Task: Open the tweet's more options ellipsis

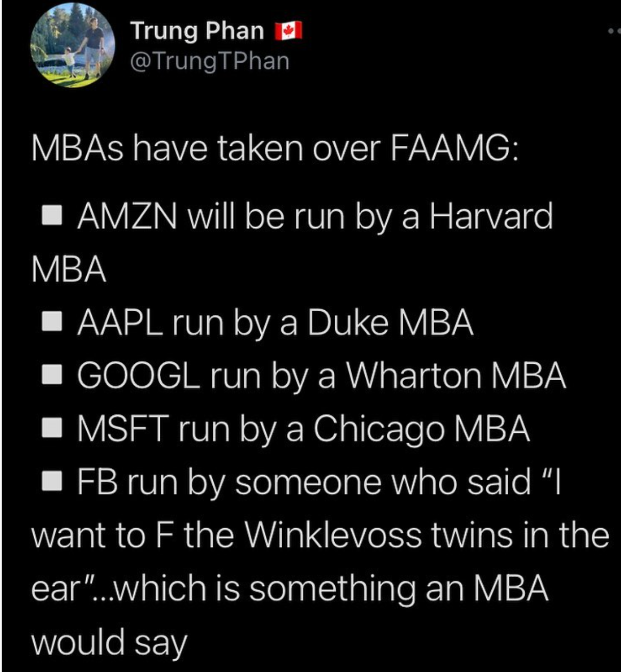Action: click(614, 32)
